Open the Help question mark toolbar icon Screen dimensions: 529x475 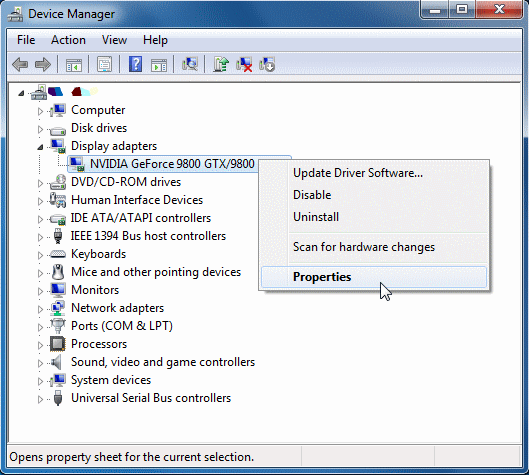(x=135, y=64)
